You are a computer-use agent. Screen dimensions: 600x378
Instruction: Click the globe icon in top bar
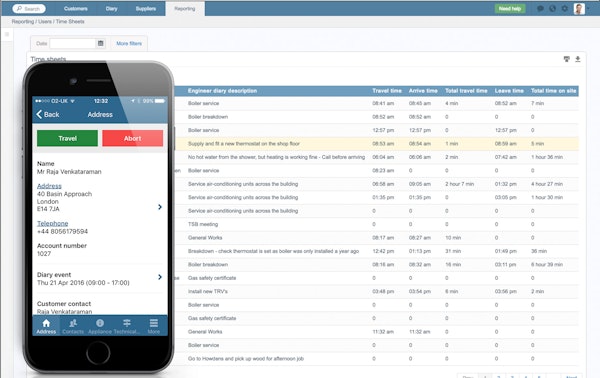point(553,8)
